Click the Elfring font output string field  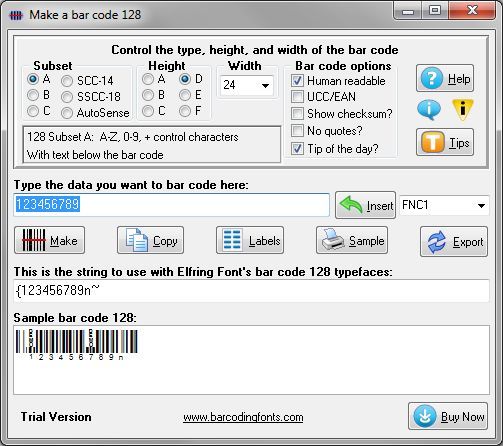[x=251, y=291]
